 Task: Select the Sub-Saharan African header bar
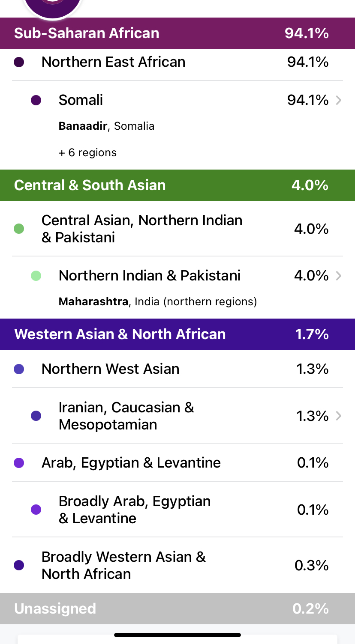pyautogui.click(x=177, y=33)
